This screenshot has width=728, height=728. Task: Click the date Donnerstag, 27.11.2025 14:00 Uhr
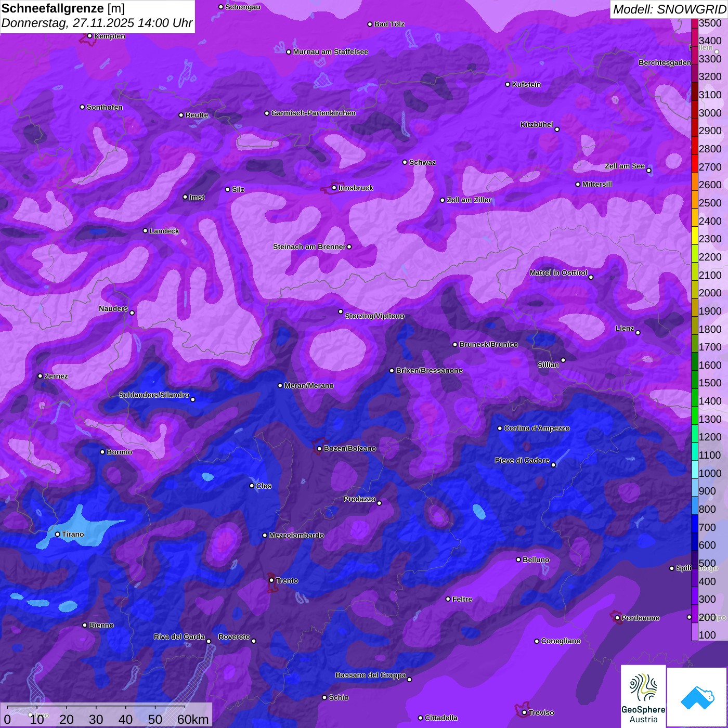tap(97, 23)
